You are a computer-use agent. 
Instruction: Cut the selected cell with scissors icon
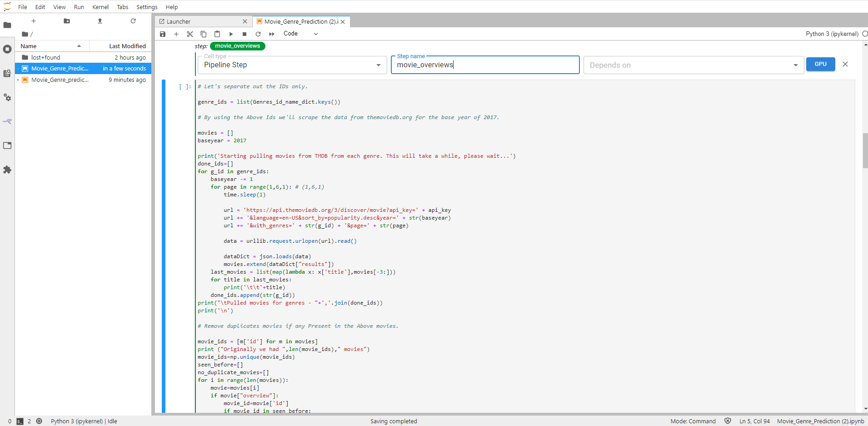190,34
